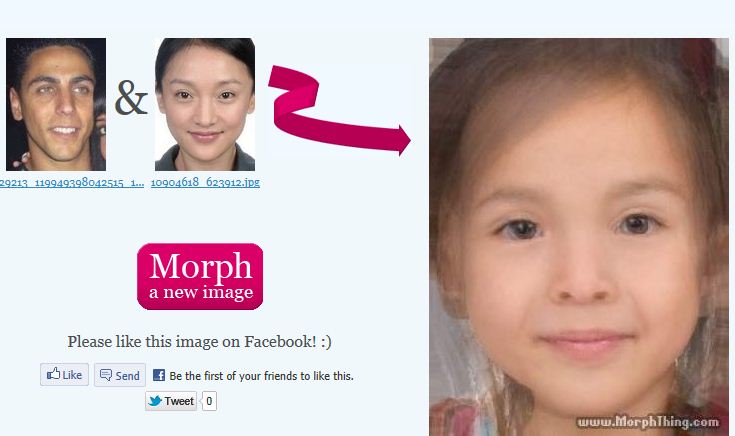This screenshot has width=735, height=436.
Task: Click the ampersand symbol between photos
Action: point(131,98)
